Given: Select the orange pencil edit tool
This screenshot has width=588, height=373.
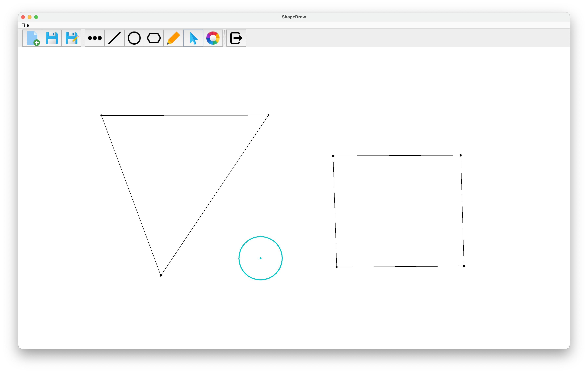Looking at the screenshot, I should [x=173, y=38].
